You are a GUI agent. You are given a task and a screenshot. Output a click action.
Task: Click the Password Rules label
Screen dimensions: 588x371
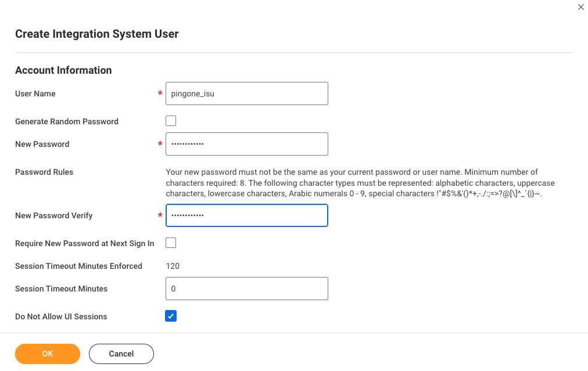(44, 172)
